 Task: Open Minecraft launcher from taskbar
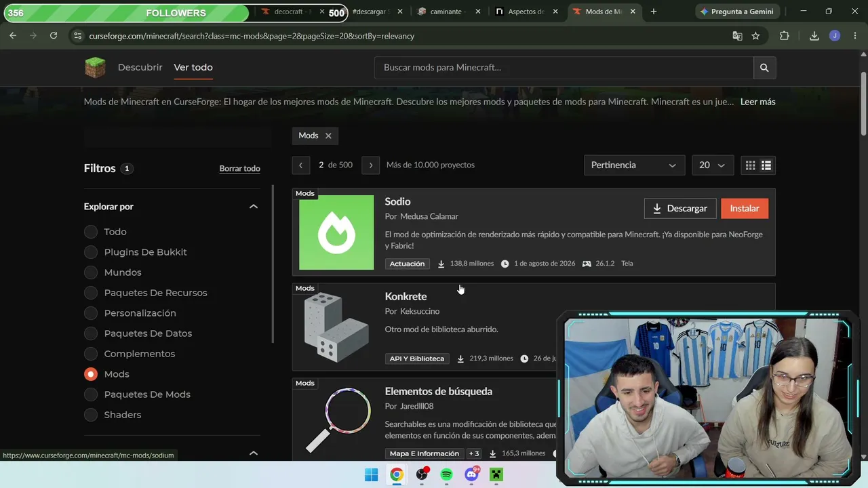[496, 474]
